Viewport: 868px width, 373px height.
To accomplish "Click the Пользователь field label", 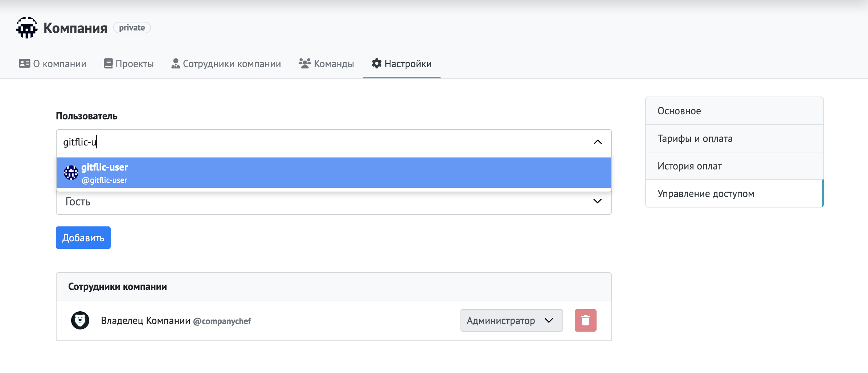I will (87, 116).
